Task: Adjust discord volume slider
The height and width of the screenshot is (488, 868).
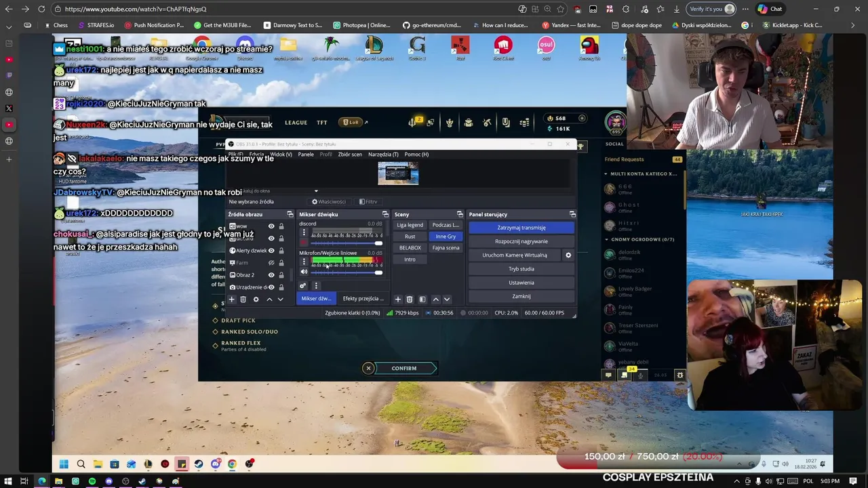Action: coord(346,243)
